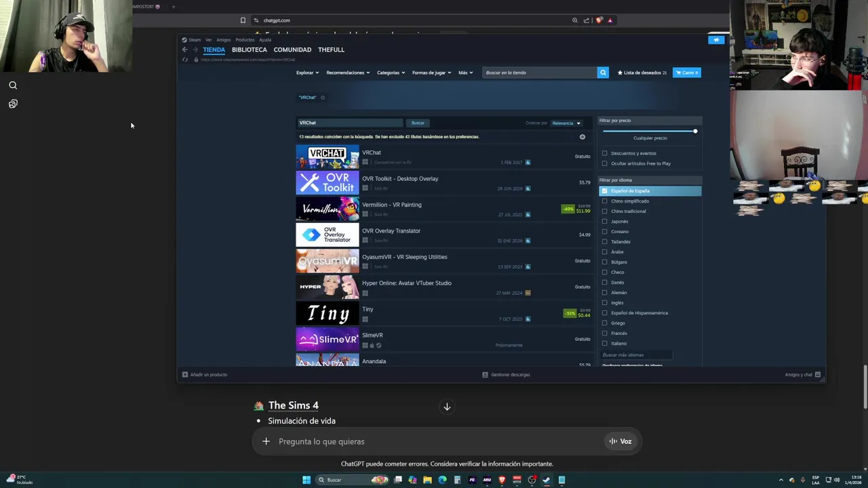Screen dimensions: 868x488
Task: Open Gestionar descargas
Action: (506, 375)
